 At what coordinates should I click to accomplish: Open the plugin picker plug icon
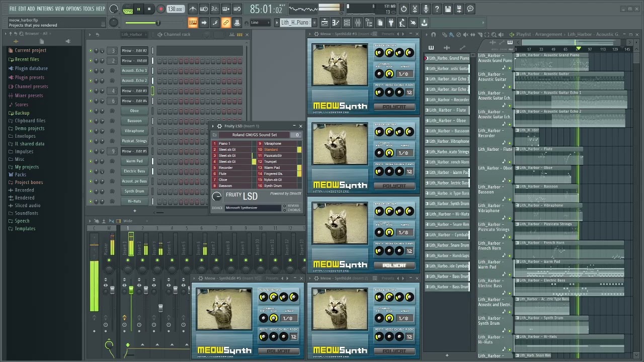click(391, 23)
